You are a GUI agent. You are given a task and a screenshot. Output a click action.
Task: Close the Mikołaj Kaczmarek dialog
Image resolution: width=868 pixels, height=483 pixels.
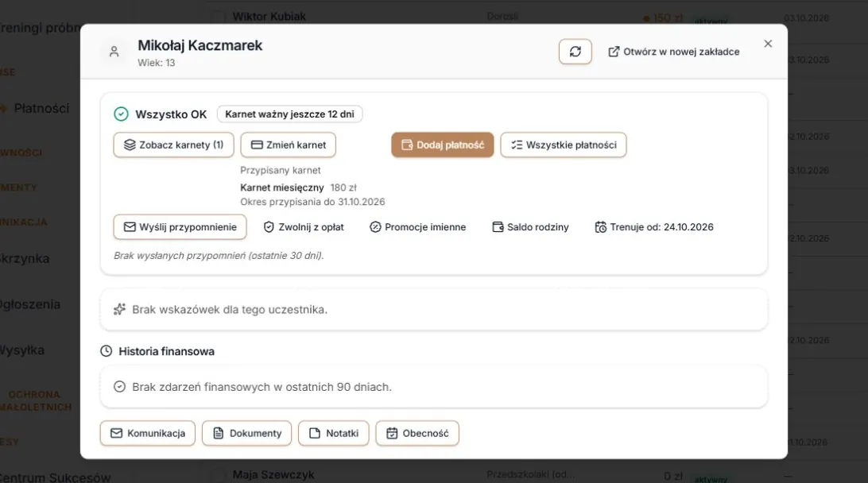pos(768,44)
